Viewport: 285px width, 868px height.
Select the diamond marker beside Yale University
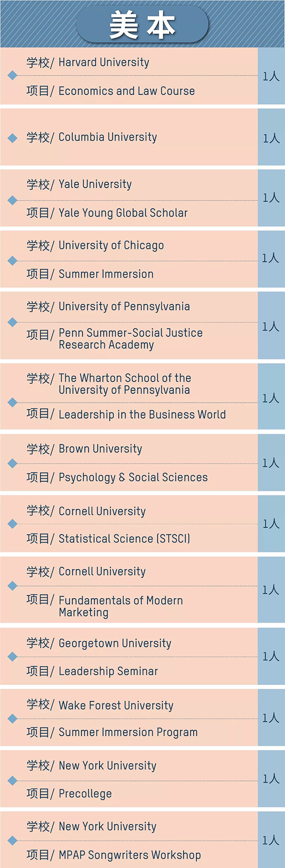(13, 200)
